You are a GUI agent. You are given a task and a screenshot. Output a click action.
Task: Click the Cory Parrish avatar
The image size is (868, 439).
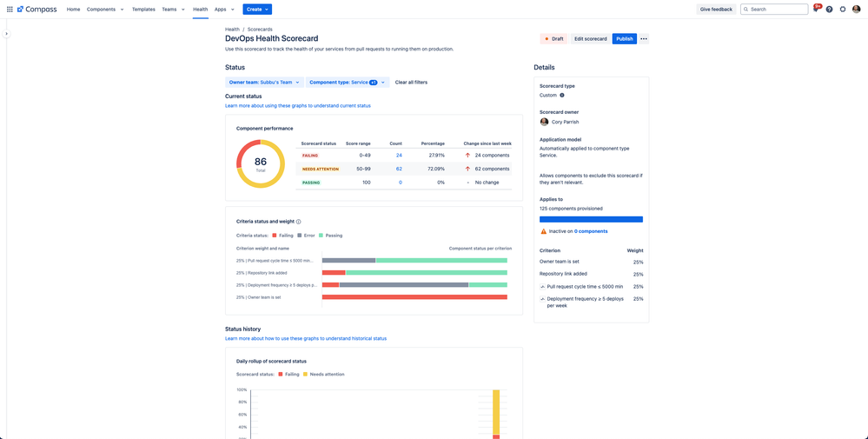click(544, 122)
